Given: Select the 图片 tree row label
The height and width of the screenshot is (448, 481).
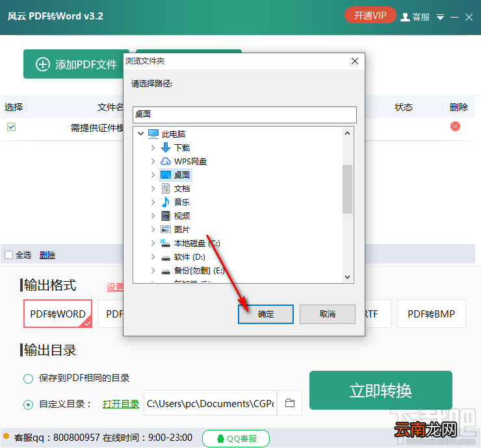Looking at the screenshot, I should (182, 229).
